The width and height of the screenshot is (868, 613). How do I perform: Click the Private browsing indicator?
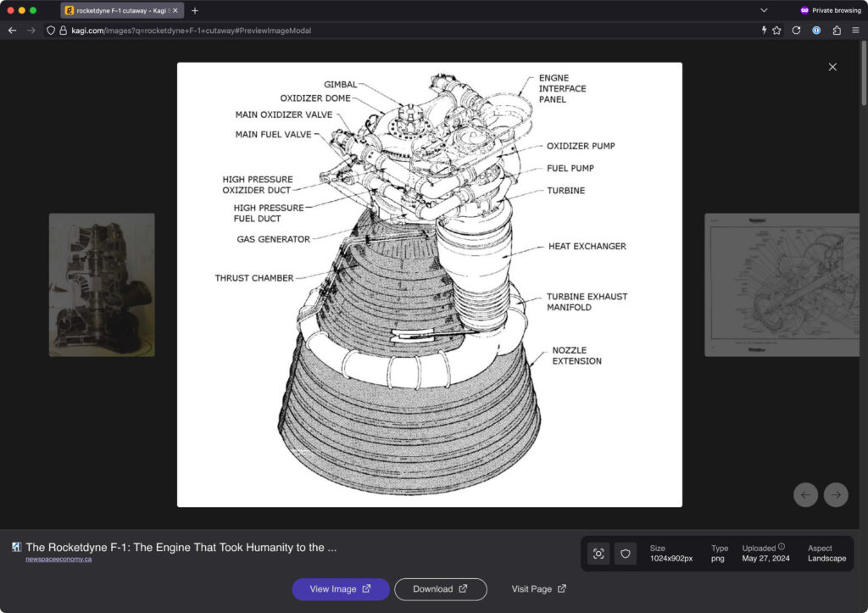pos(831,10)
